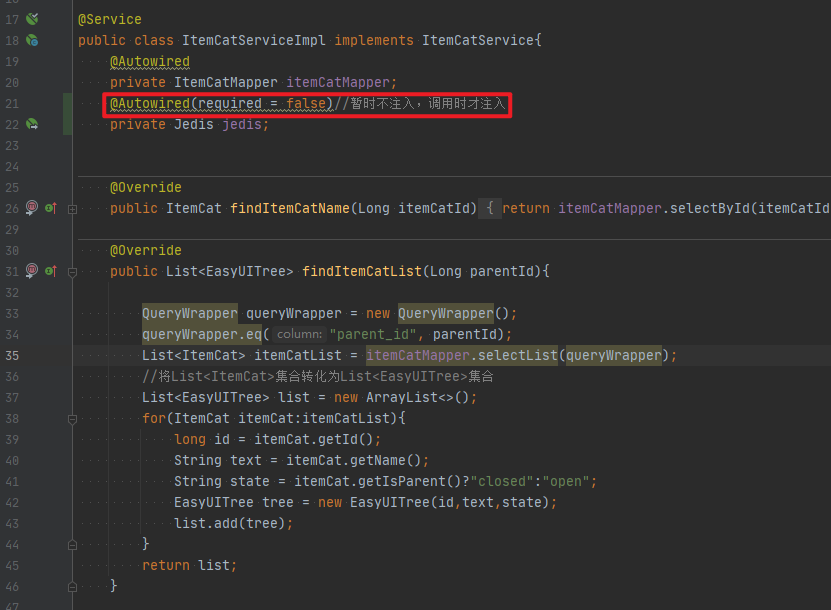Image resolution: width=831 pixels, height=610 pixels.
Task: Click implements-method arrow icon beside findItemCatName
Action: coord(51,208)
